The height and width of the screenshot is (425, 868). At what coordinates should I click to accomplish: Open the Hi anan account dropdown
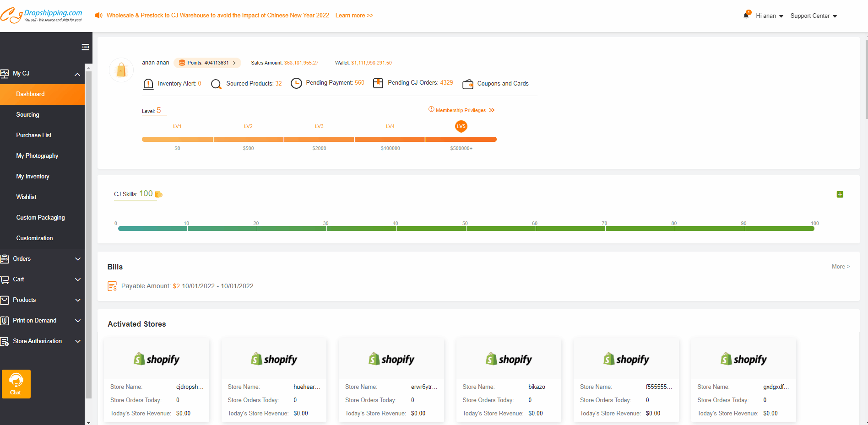click(x=769, y=16)
